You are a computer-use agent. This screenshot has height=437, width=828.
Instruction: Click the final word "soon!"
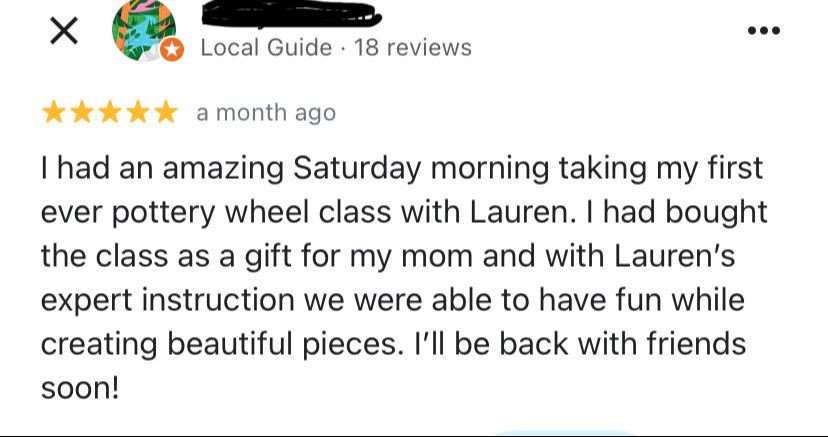point(80,389)
